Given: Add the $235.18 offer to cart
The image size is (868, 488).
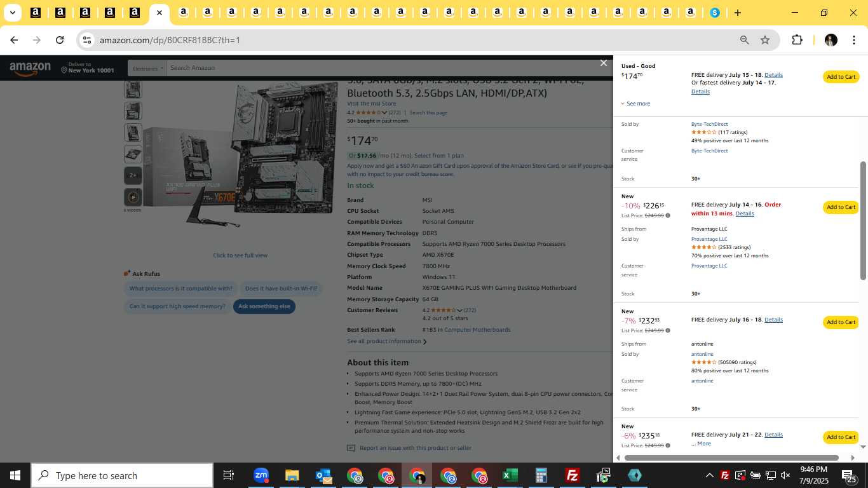Looking at the screenshot, I should point(841,437).
